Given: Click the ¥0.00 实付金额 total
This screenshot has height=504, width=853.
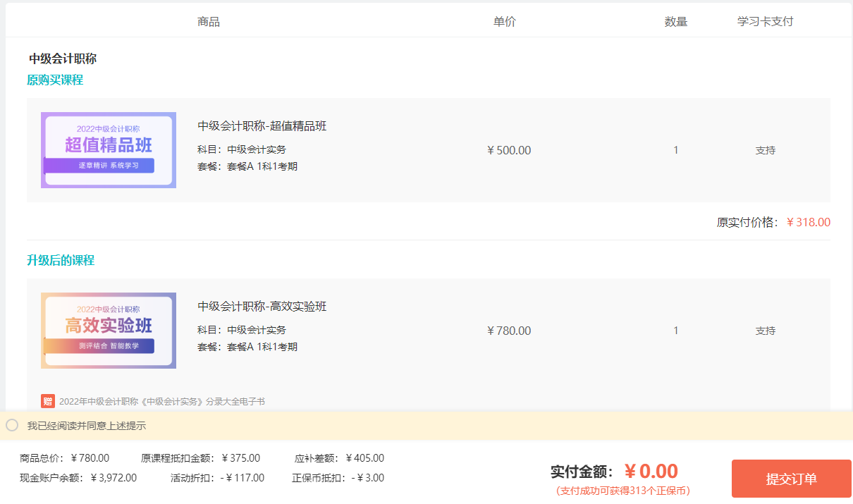Looking at the screenshot, I should [651, 471].
